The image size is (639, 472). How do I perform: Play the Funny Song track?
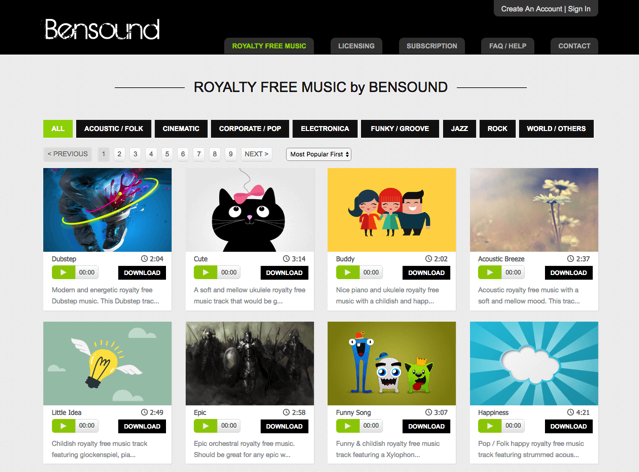(347, 426)
